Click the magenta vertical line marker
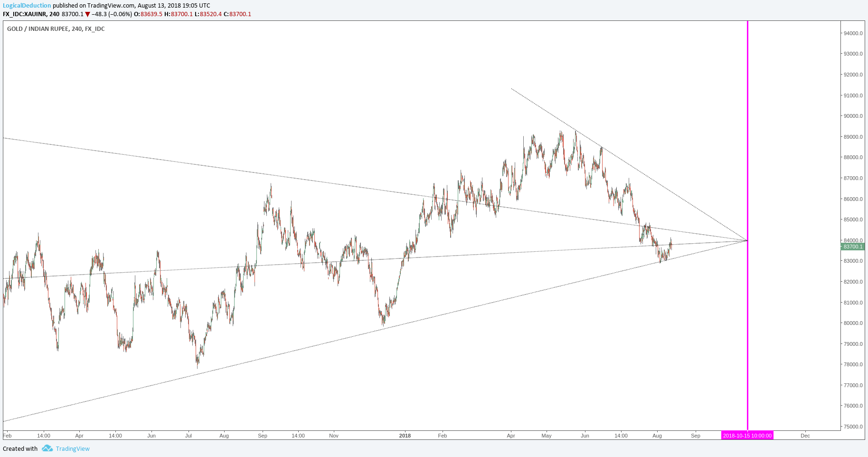Image resolution: width=868 pixels, height=457 pixels. pyautogui.click(x=747, y=226)
